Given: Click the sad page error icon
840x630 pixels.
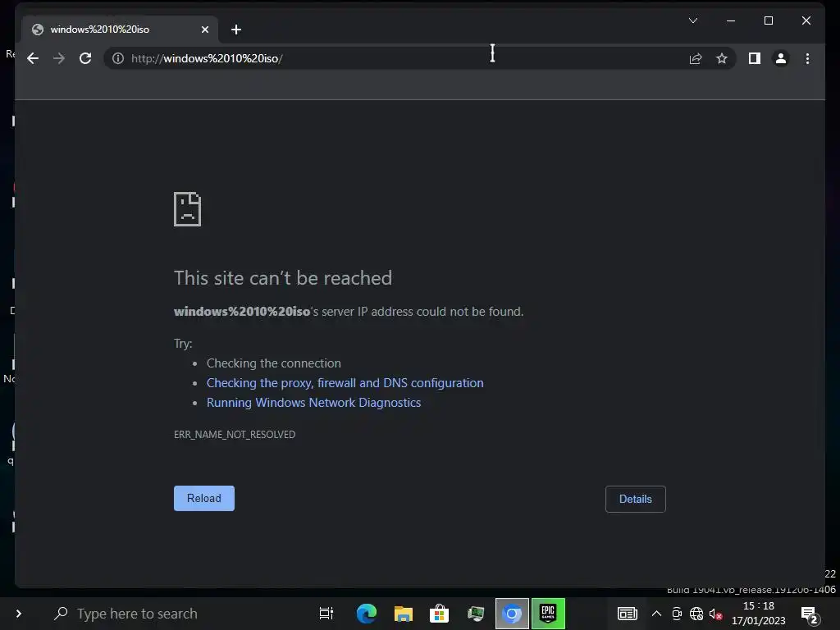Looking at the screenshot, I should 188,209.
